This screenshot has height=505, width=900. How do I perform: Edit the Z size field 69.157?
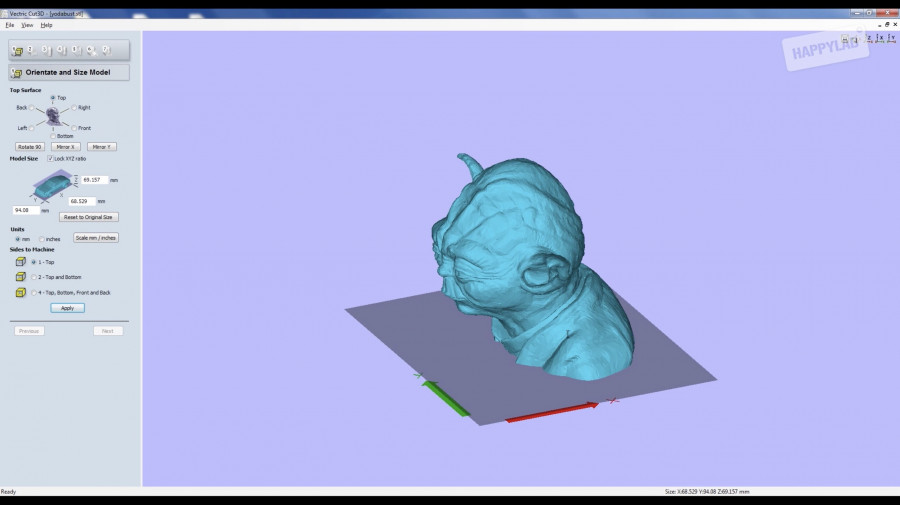tap(94, 180)
